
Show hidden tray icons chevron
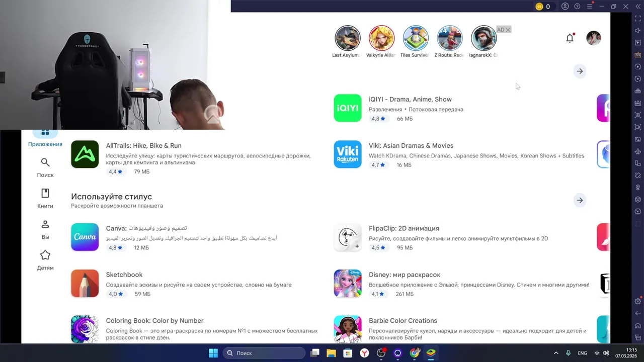556,353
